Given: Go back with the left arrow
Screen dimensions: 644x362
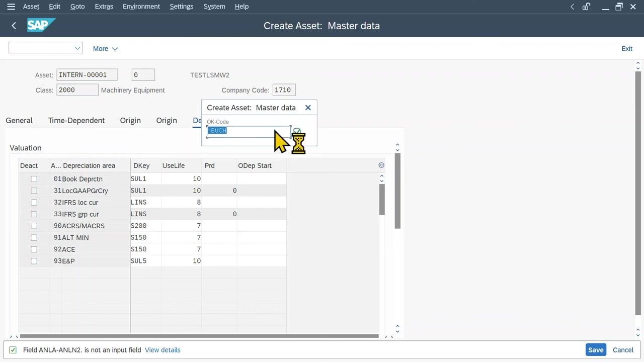Looking at the screenshot, I should pyautogui.click(x=14, y=26).
